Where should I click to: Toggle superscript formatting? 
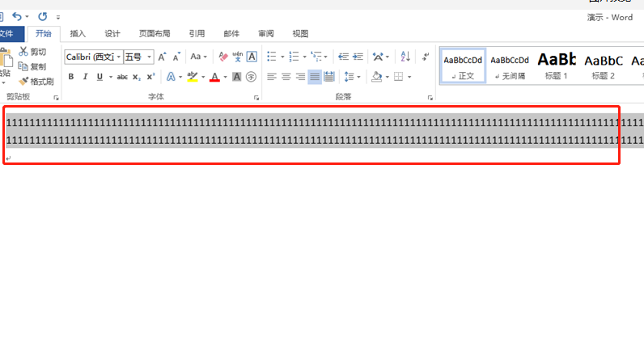coord(150,77)
